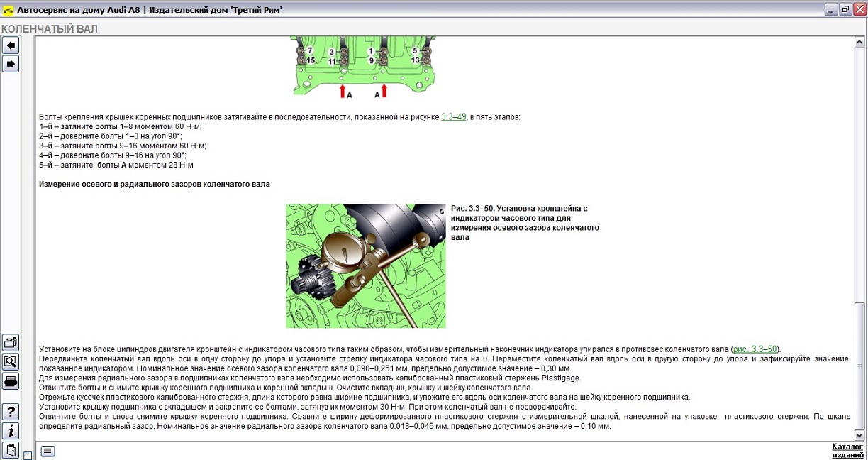Show info with the 'i' icon
Screen dimensions: 868x460
[11, 431]
